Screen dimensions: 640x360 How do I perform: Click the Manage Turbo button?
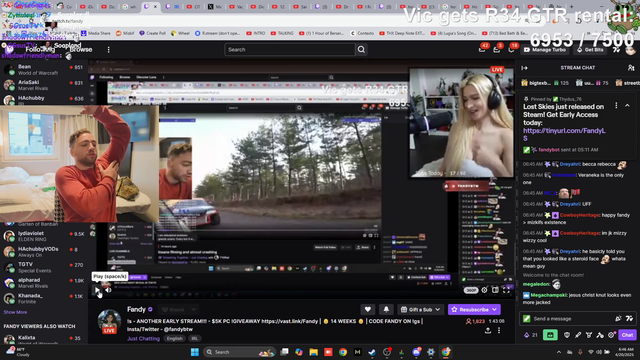(x=545, y=49)
